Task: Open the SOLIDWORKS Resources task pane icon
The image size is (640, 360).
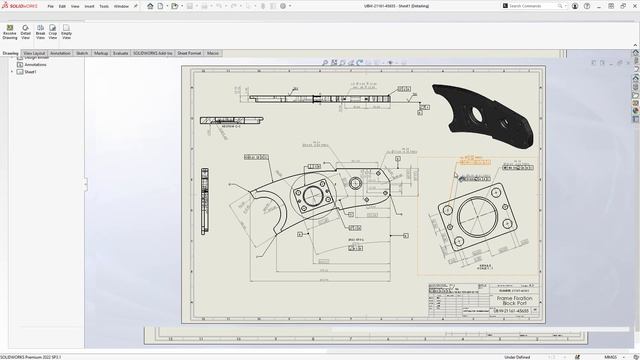Action: (x=636, y=53)
